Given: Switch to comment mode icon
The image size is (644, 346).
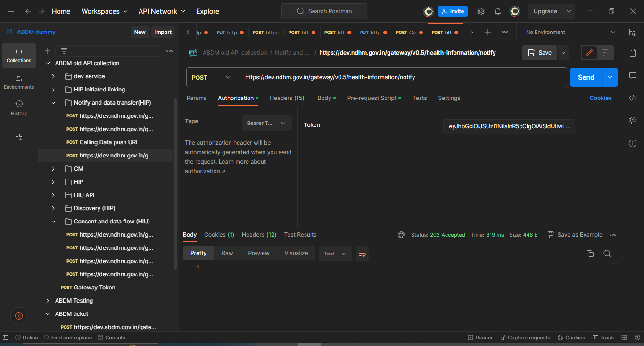Looking at the screenshot, I should pyautogui.click(x=605, y=53).
